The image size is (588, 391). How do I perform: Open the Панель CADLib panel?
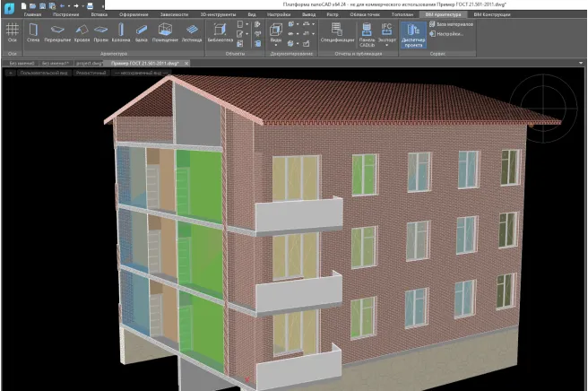367,34
